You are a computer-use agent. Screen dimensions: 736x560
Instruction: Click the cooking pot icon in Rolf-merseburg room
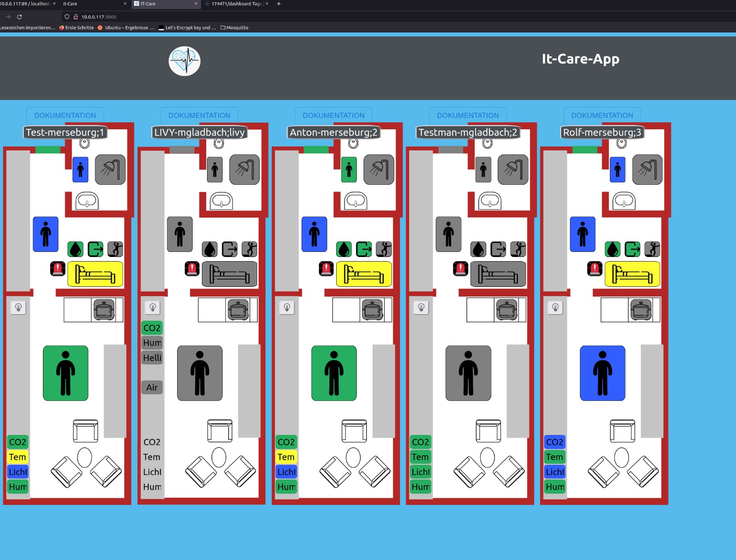pos(641,310)
